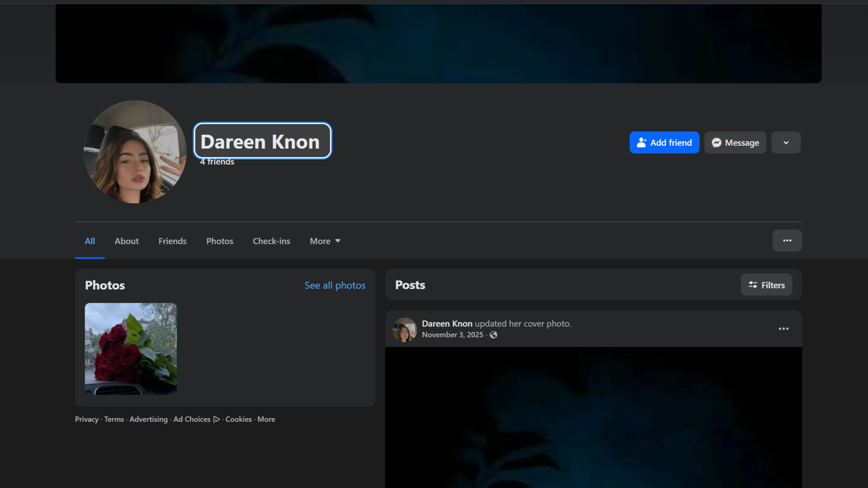The image size is (868, 488).
Task: Open the Advertising footer link
Action: tap(148, 419)
